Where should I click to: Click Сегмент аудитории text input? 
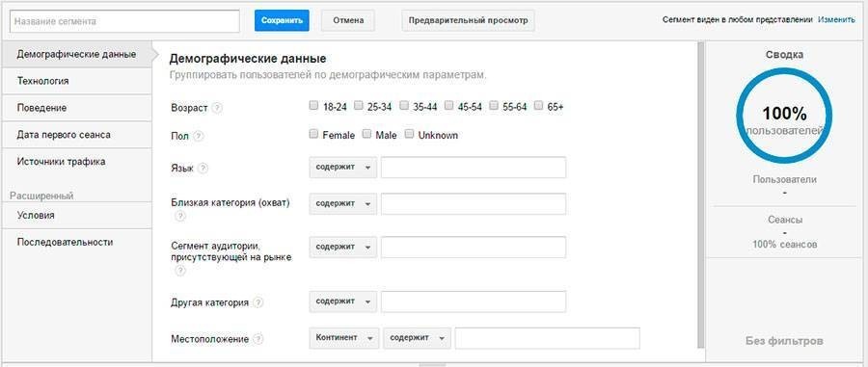click(x=474, y=247)
